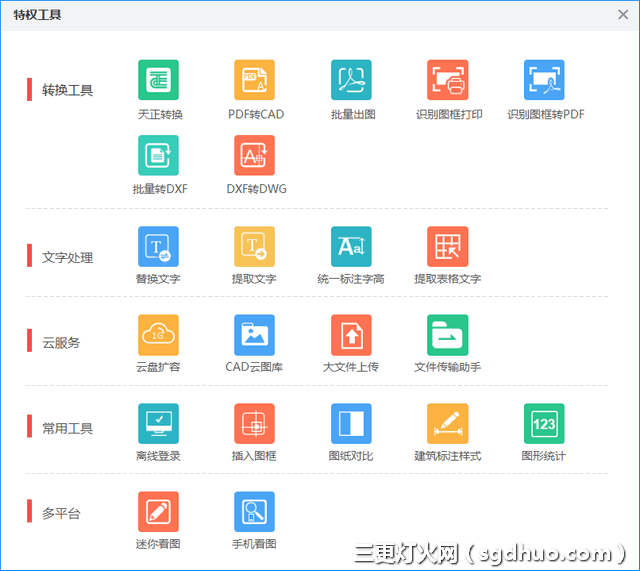
Task: Launch the 迷你看图 viewer icon
Action: (158, 512)
